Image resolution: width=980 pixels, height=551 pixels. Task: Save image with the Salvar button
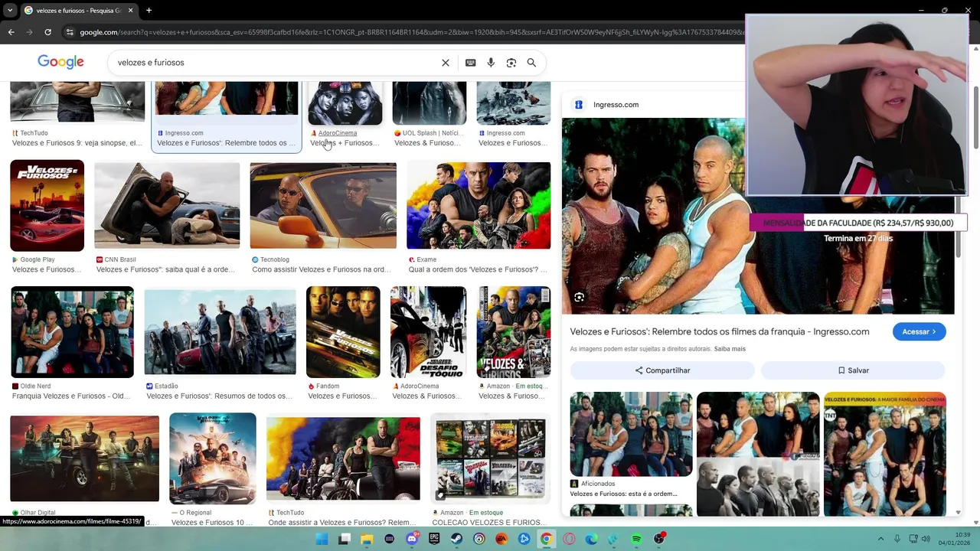tap(853, 370)
